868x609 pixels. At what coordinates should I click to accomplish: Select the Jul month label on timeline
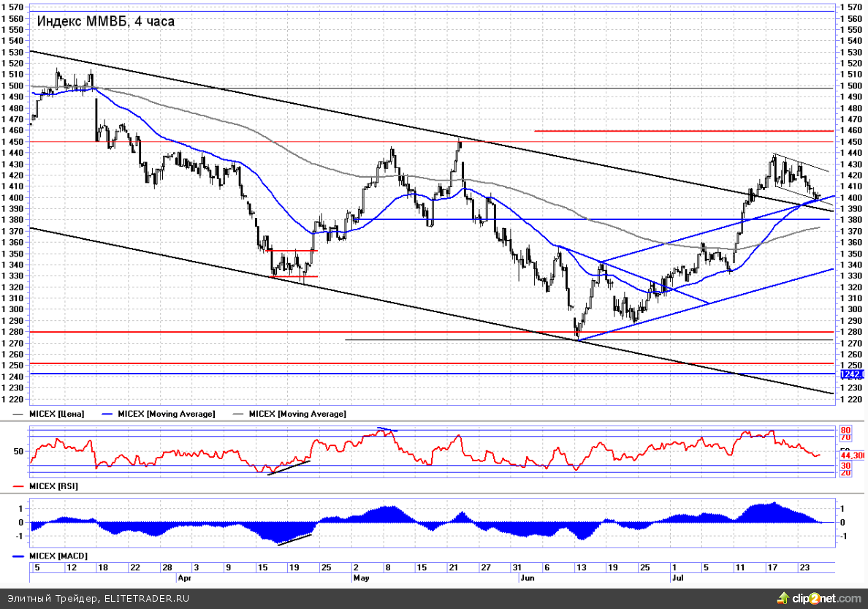(677, 578)
